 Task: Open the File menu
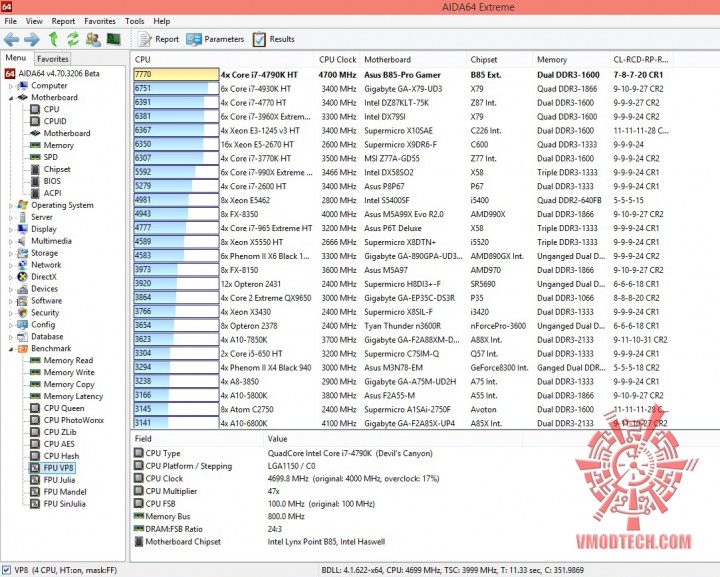click(x=10, y=21)
